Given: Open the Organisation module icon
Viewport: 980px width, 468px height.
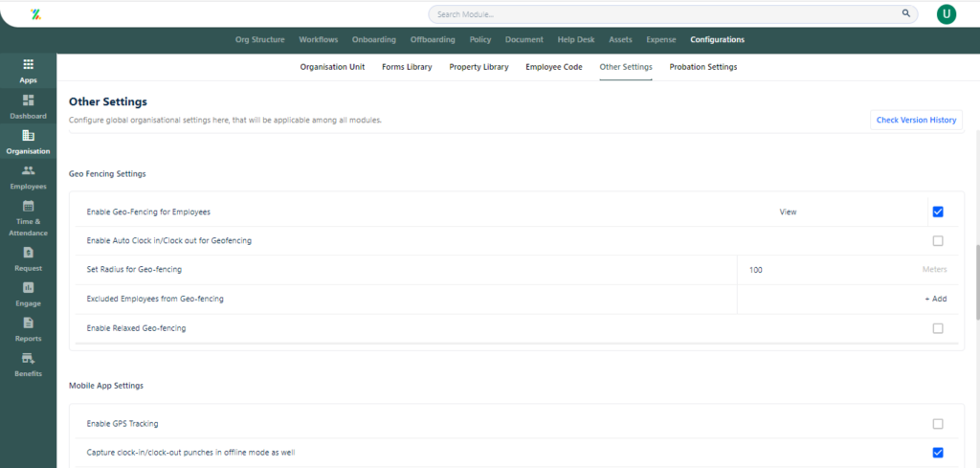Looking at the screenshot, I should pyautogui.click(x=28, y=136).
